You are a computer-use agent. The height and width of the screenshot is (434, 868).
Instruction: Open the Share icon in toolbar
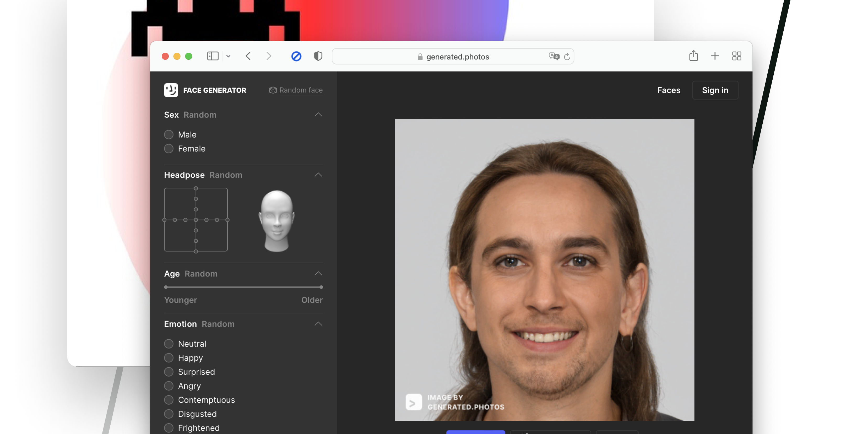[x=693, y=56]
